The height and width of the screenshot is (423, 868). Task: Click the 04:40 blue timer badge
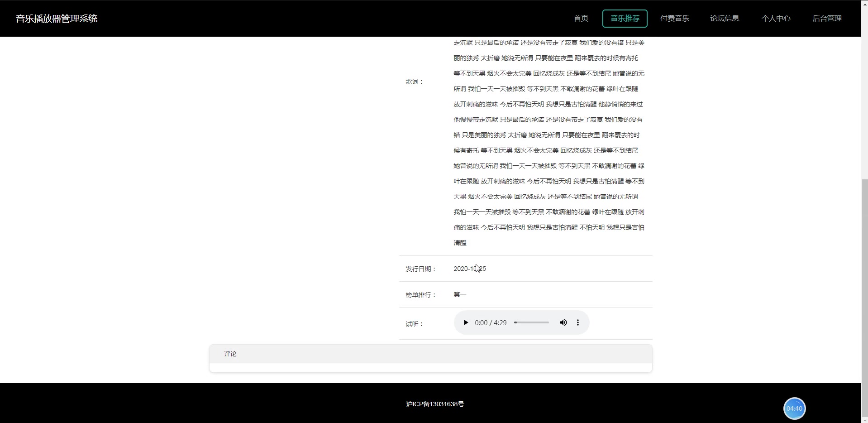(x=794, y=409)
